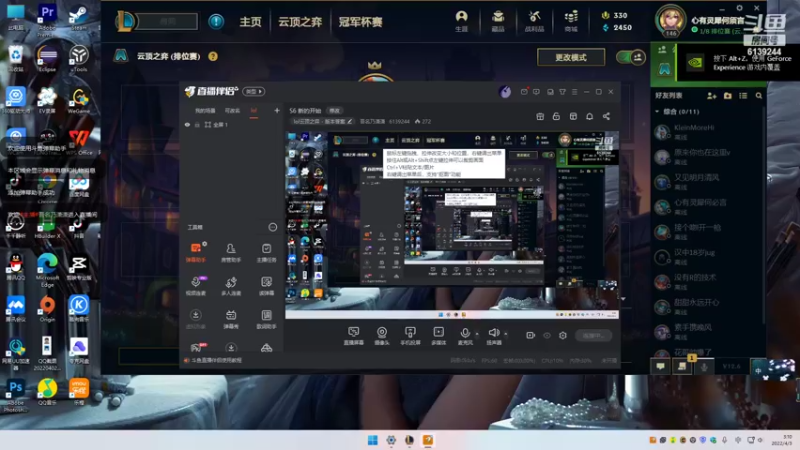
Task: Edit the stream title pencil icon
Action: tap(349, 121)
